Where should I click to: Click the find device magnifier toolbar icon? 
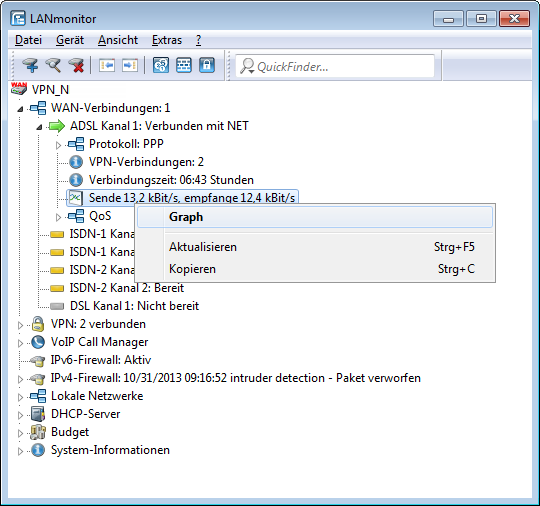[x=53, y=65]
